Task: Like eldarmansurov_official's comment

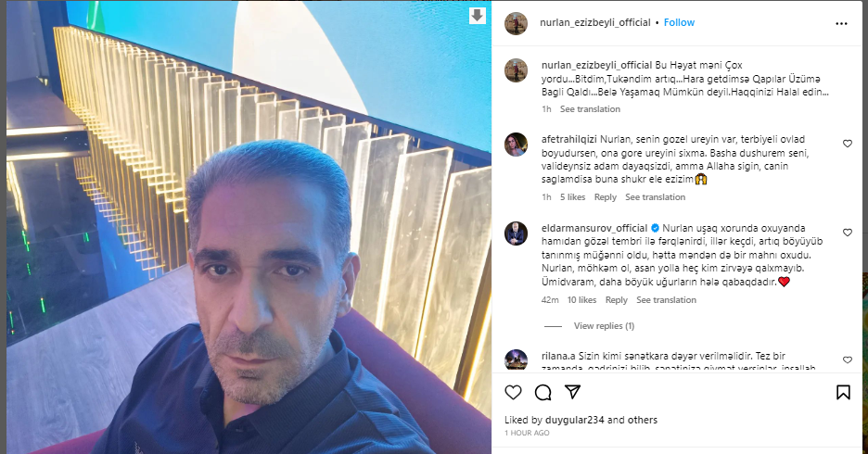Action: [x=848, y=233]
